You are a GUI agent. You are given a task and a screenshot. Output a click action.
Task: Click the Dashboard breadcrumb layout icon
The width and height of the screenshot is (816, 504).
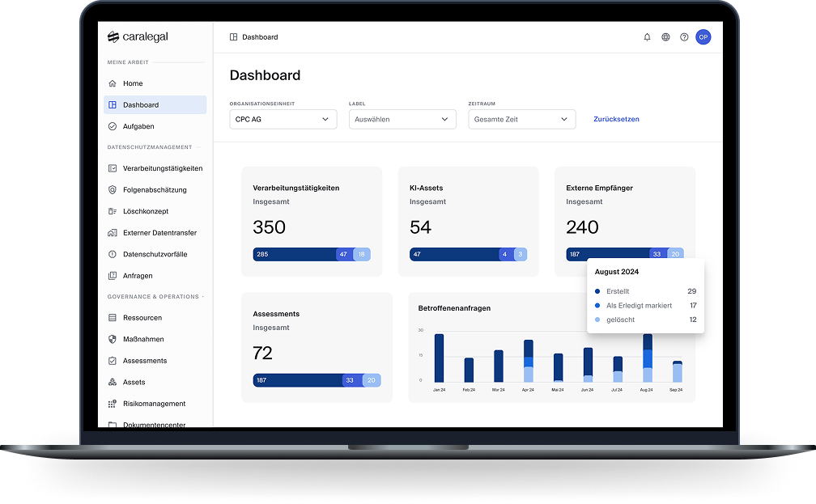pyautogui.click(x=234, y=37)
